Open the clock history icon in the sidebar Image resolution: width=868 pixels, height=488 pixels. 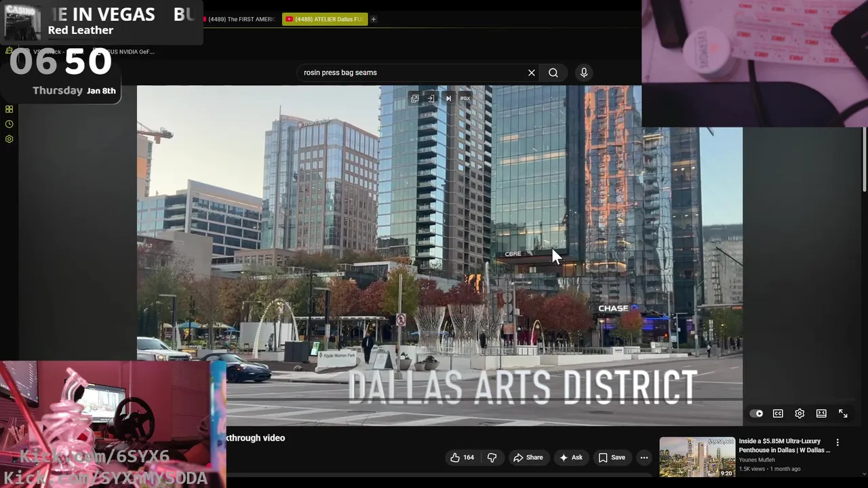9,124
